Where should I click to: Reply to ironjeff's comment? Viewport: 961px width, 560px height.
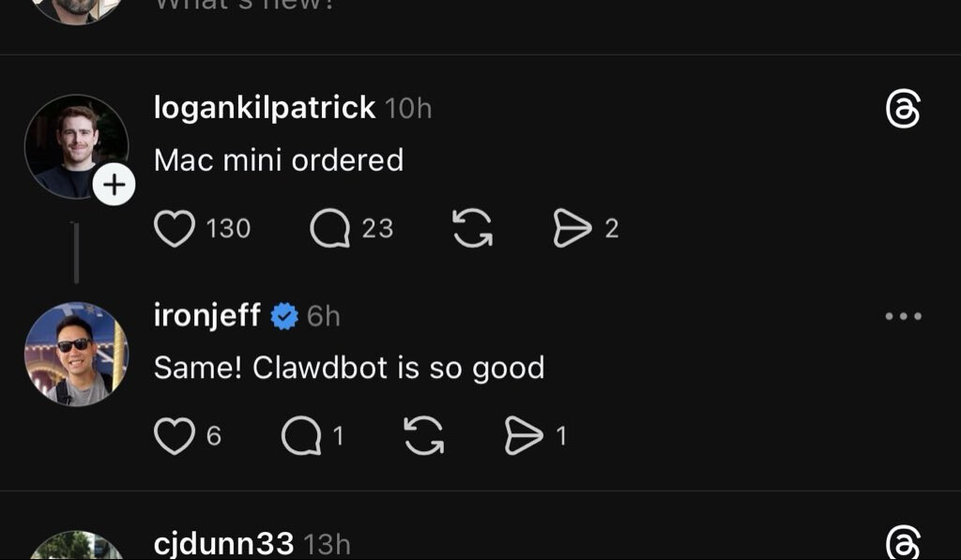pos(300,436)
